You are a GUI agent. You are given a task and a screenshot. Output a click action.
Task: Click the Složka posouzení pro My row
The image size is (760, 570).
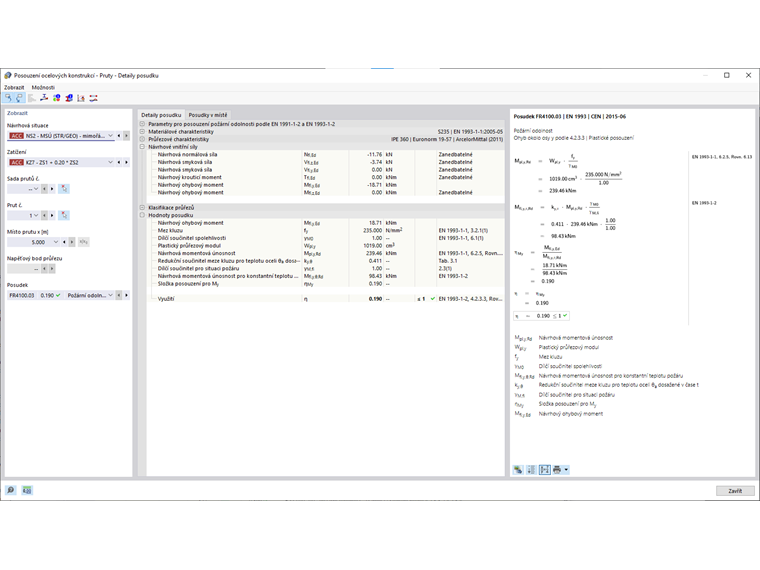[325, 284]
